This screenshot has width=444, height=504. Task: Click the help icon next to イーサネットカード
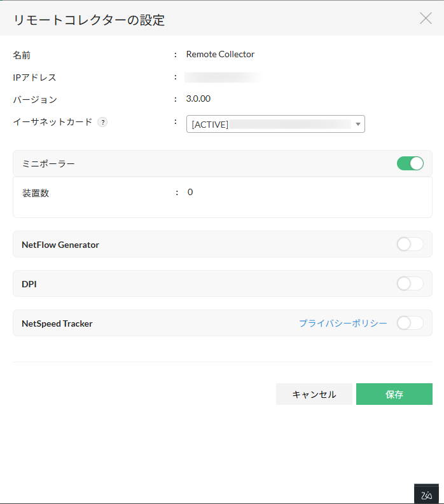pyautogui.click(x=102, y=122)
